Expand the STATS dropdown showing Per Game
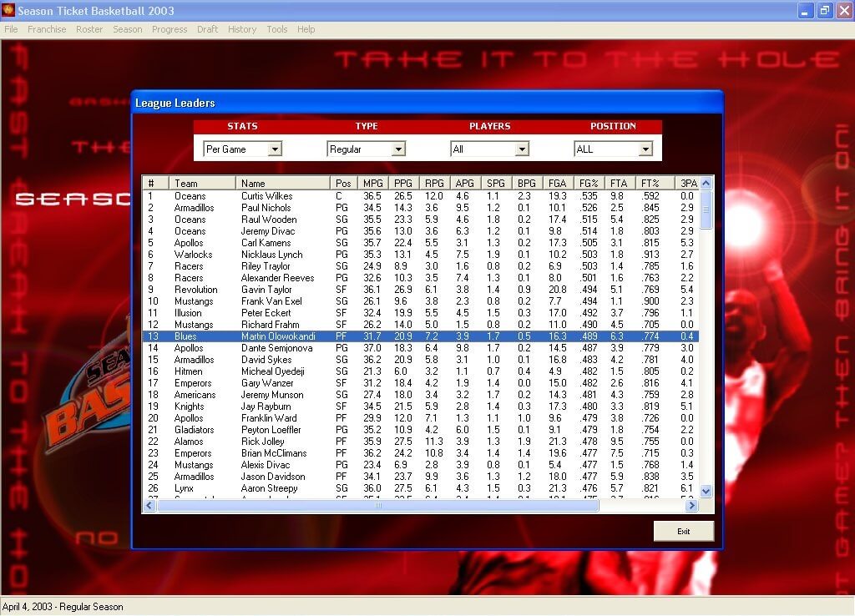This screenshot has width=855, height=616. 275,149
